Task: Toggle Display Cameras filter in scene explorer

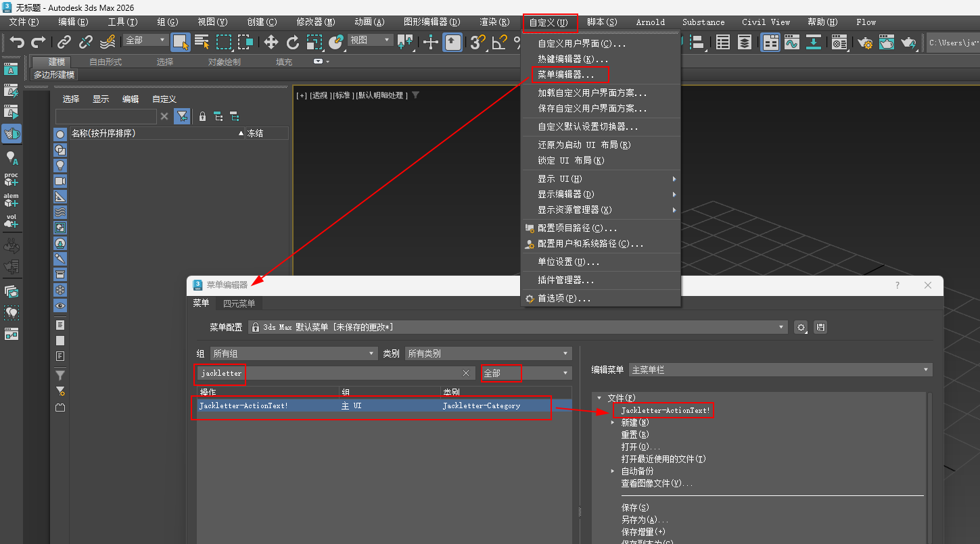Action: (x=60, y=181)
